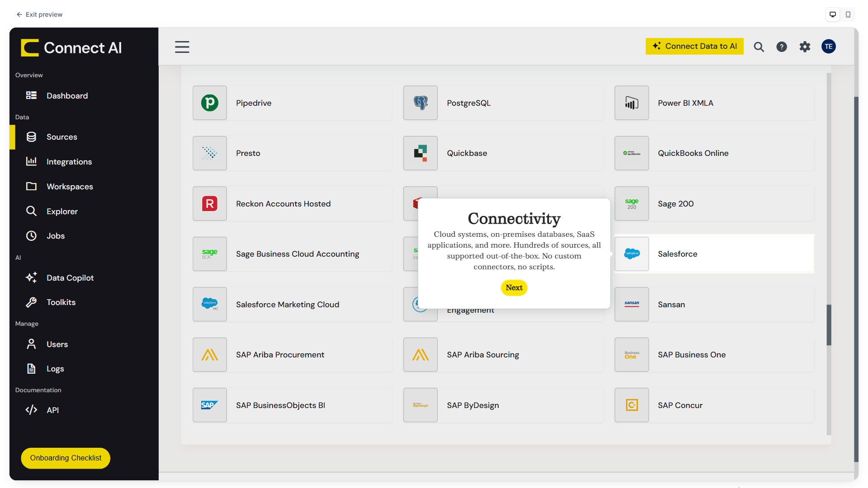This screenshot has height=488, width=868.
Task: Switch to mobile preview mode icon
Action: (848, 14)
